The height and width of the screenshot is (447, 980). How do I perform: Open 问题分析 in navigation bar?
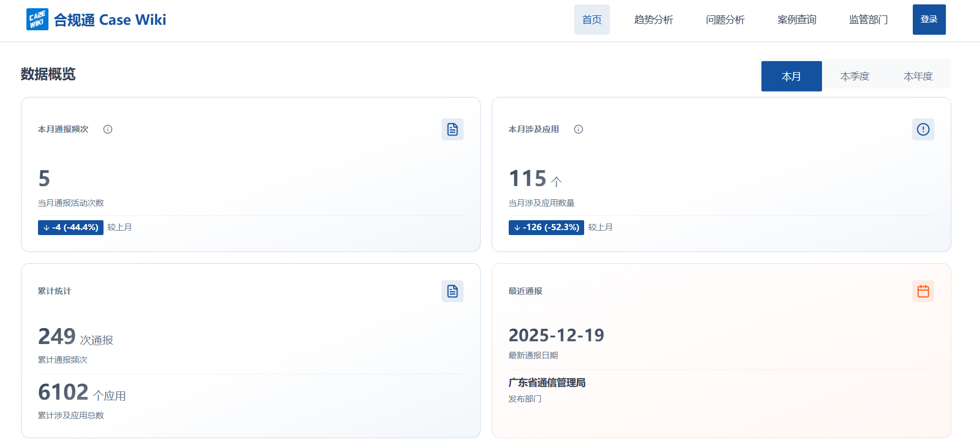tap(725, 20)
